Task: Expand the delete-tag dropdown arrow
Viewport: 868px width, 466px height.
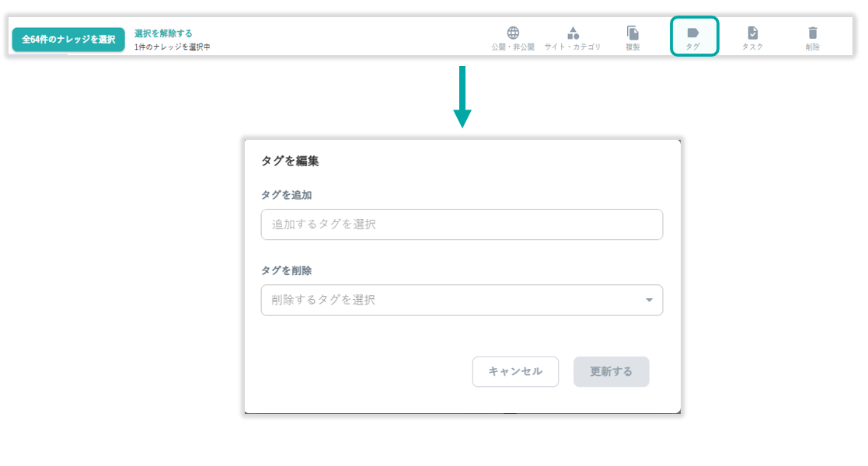Action: 649,301
